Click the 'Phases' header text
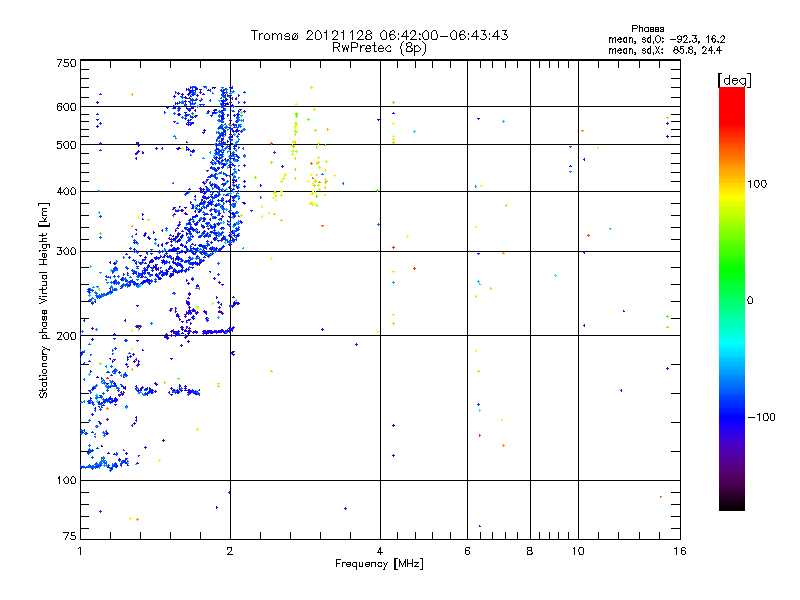800x600 pixels. (647, 29)
